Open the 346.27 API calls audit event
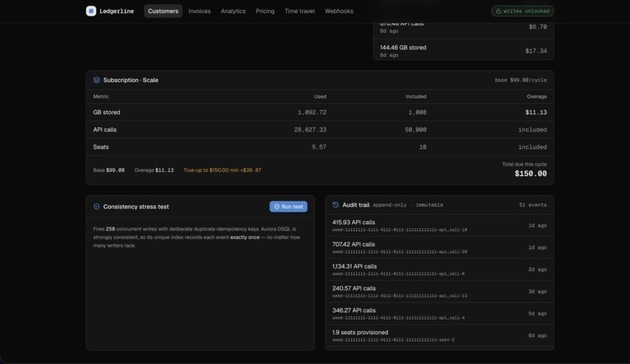The height and width of the screenshot is (364, 630). point(439,314)
